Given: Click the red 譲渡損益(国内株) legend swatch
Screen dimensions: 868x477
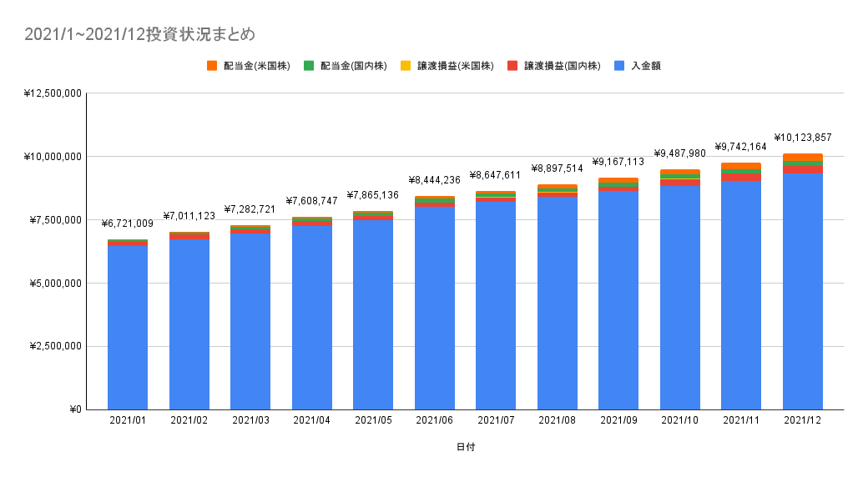Looking at the screenshot, I should pyautogui.click(x=512, y=66).
